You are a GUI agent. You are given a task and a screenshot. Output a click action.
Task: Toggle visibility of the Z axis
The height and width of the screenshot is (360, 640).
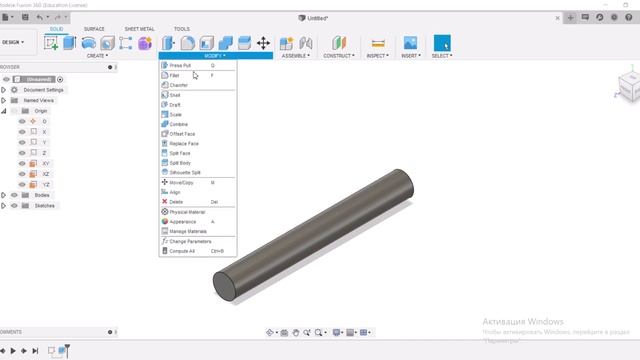tap(22, 153)
